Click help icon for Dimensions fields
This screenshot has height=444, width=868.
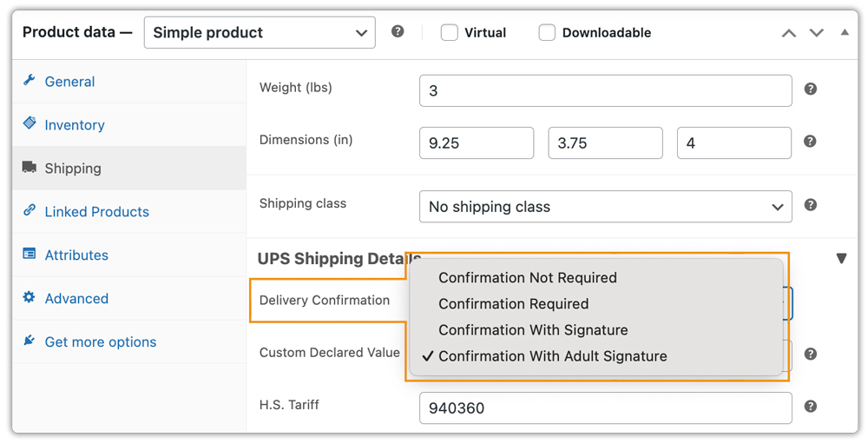[x=811, y=142]
